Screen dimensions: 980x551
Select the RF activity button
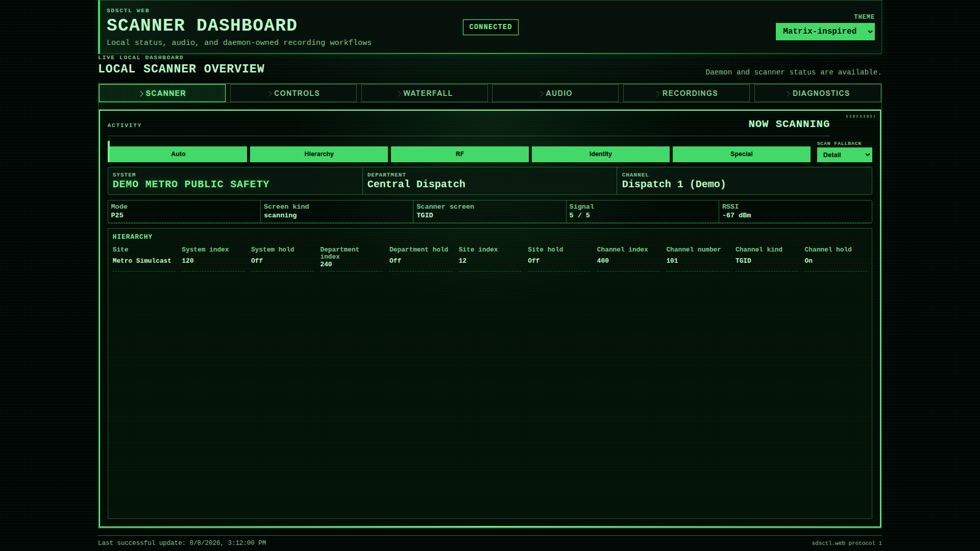tap(460, 154)
